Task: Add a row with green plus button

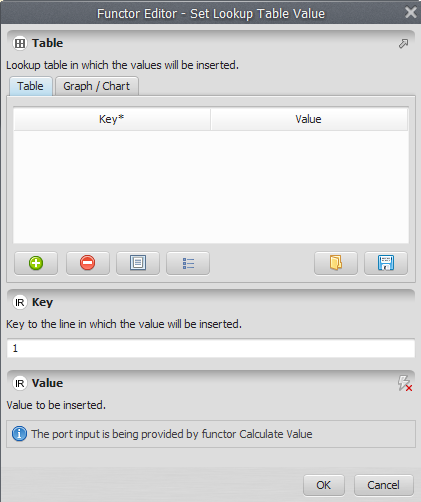Action: coord(36,263)
